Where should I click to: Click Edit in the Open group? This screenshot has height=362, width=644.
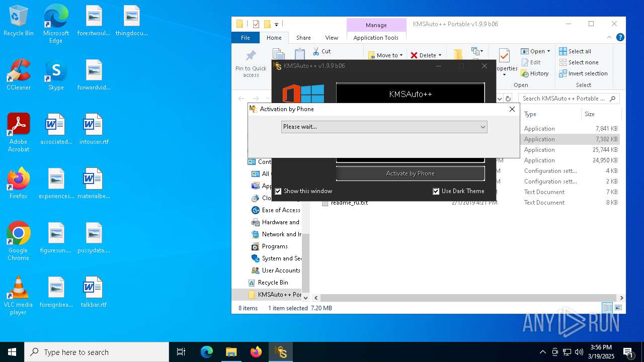[x=531, y=62]
